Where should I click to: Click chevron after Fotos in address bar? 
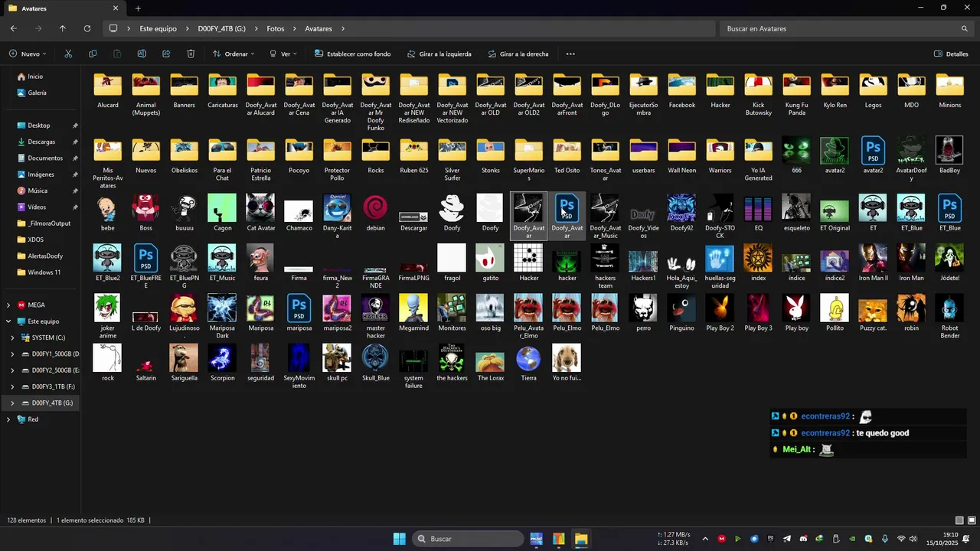click(294, 28)
